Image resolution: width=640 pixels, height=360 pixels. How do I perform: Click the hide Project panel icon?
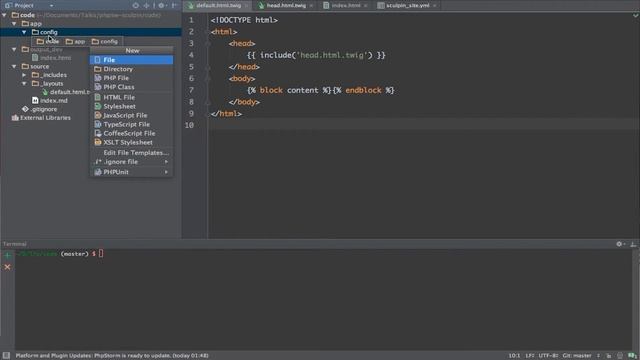[x=174, y=5]
